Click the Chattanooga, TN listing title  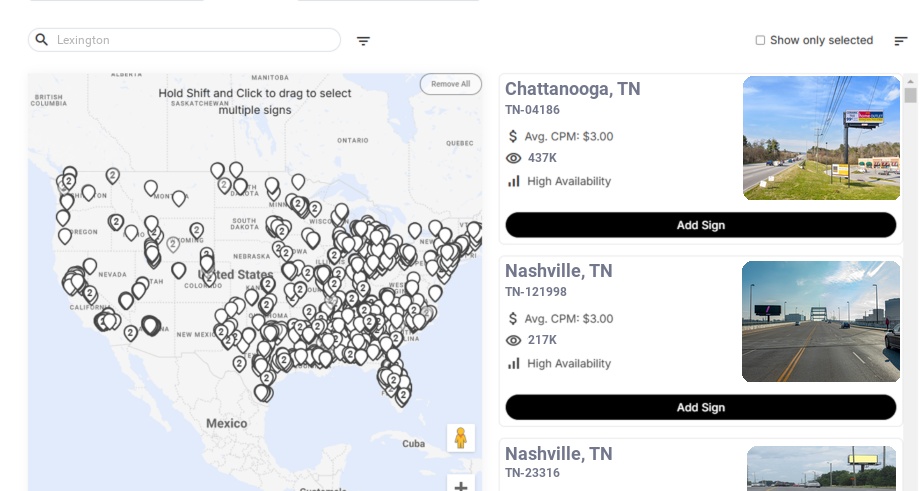coord(572,89)
